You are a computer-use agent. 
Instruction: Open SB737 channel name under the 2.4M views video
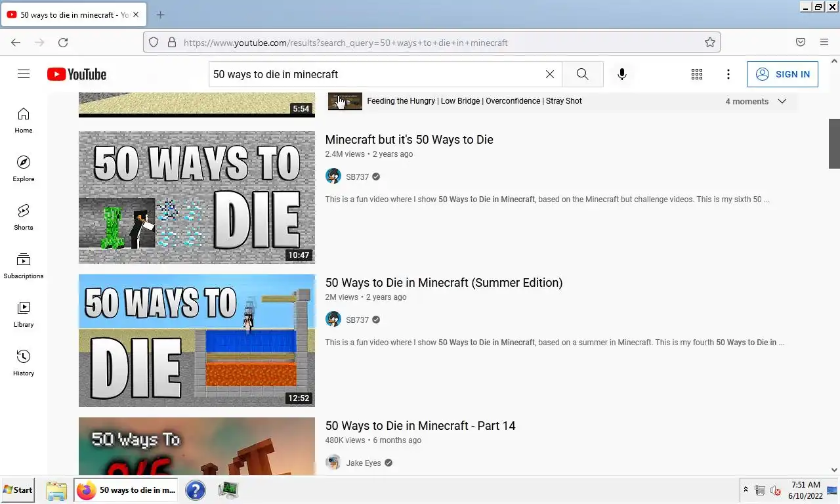pos(358,177)
